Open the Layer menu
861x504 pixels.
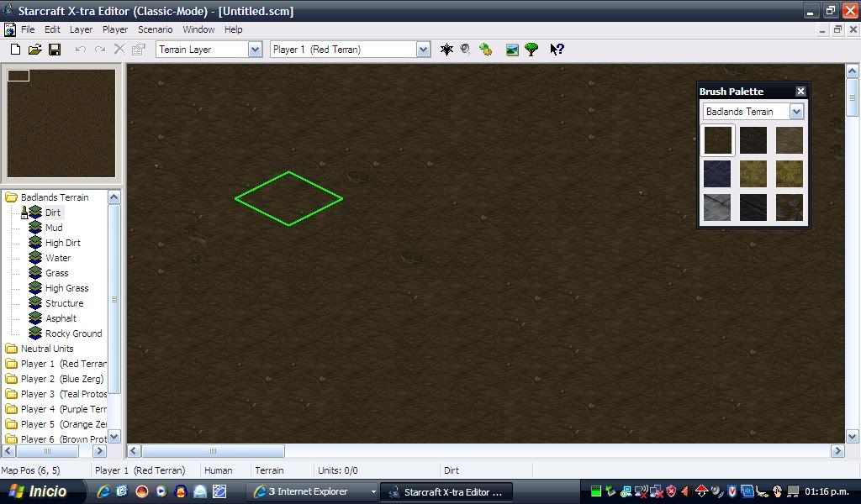coord(81,29)
